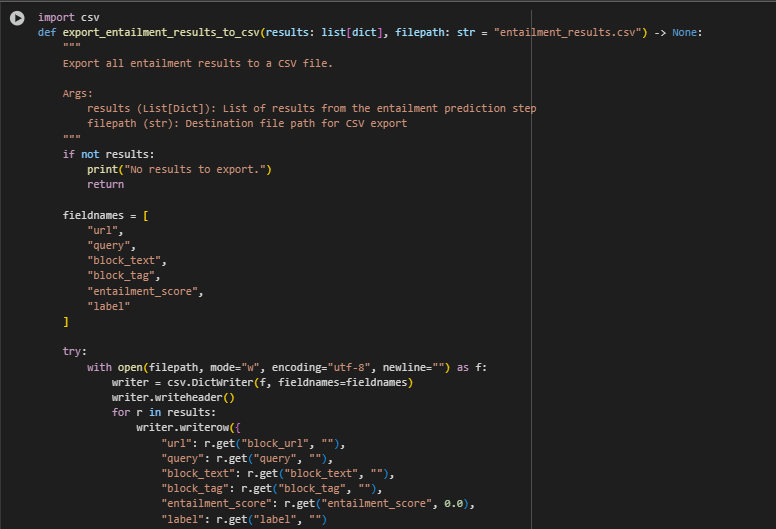The height and width of the screenshot is (529, 776).
Task: Click the "entailment_score" entry in fieldnames list
Action: (x=145, y=291)
